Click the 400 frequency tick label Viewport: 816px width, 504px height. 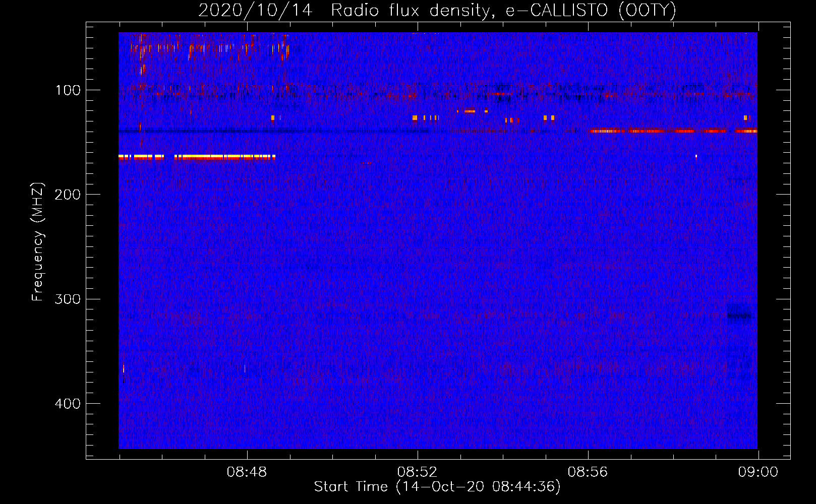pyautogui.click(x=68, y=404)
